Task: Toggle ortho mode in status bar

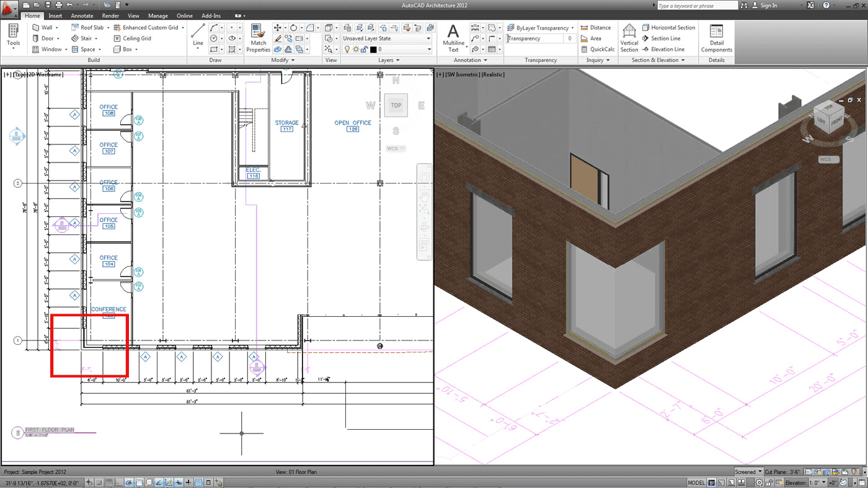Action: click(x=119, y=482)
